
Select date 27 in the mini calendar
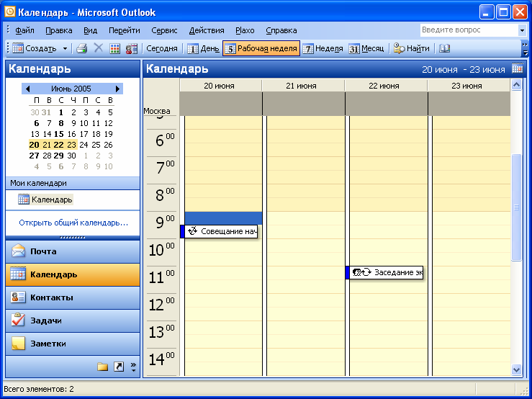point(34,156)
